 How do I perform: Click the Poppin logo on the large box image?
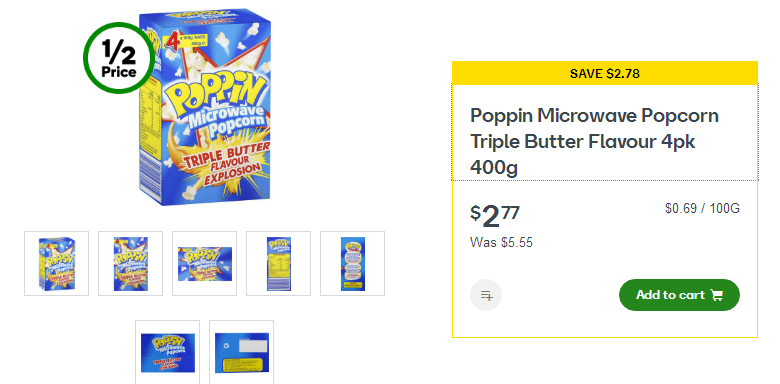coord(215,97)
